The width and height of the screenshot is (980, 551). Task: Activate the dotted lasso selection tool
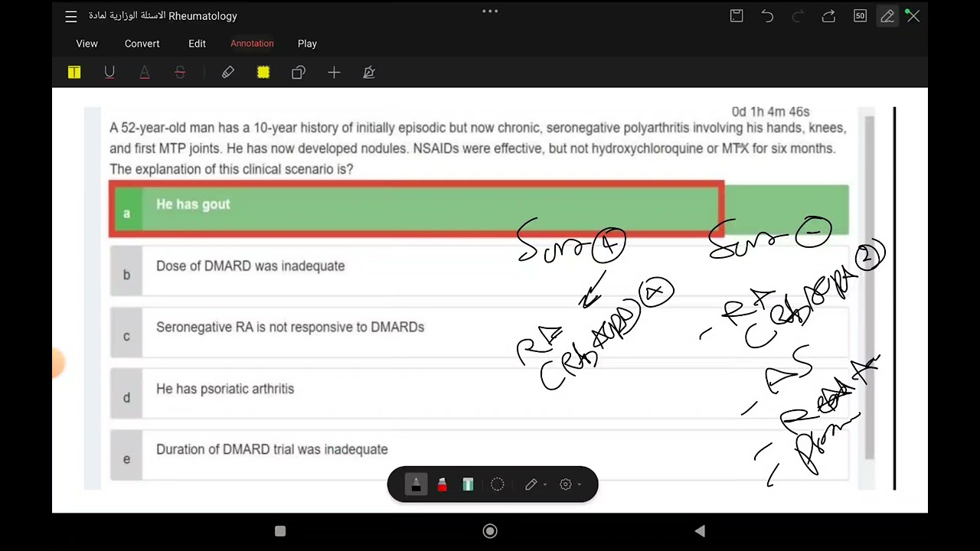[x=497, y=484]
